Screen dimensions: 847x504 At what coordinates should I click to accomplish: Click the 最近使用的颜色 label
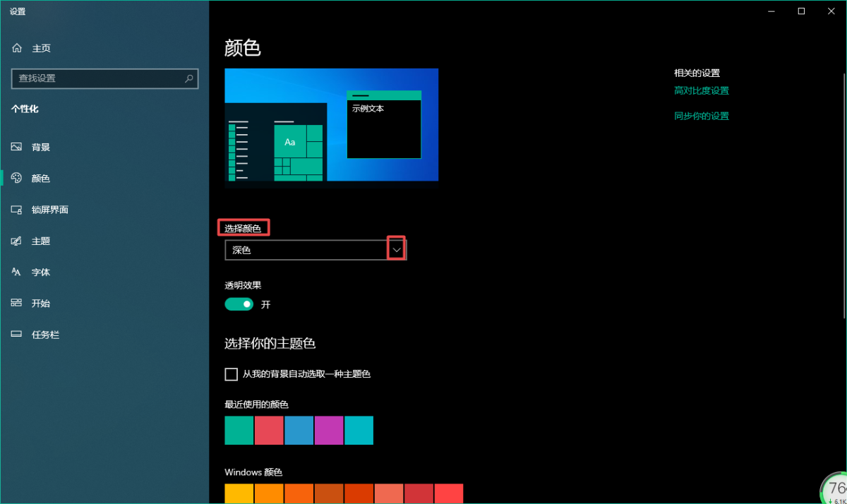(x=257, y=404)
